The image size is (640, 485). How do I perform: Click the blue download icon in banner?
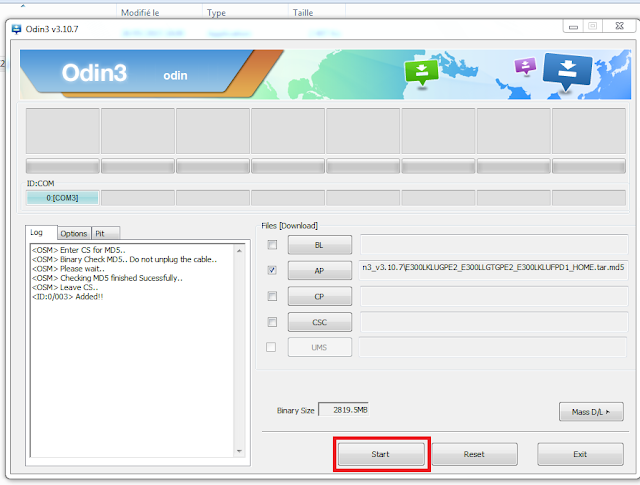(x=567, y=71)
